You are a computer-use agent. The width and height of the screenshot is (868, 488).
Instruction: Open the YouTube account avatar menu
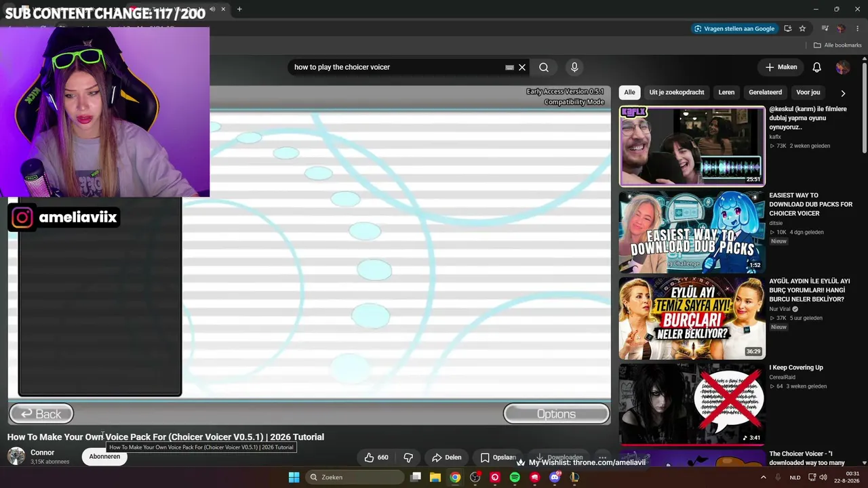tap(843, 67)
